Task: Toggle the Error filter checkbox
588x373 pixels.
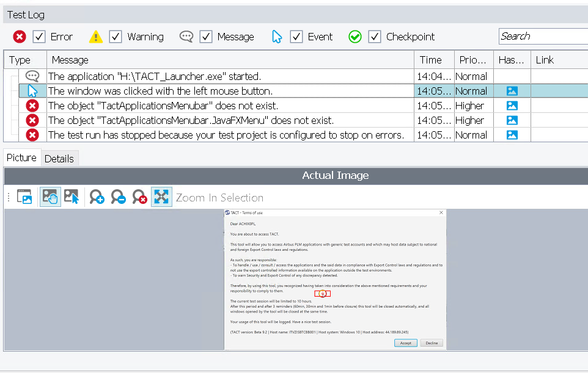Action: point(39,37)
